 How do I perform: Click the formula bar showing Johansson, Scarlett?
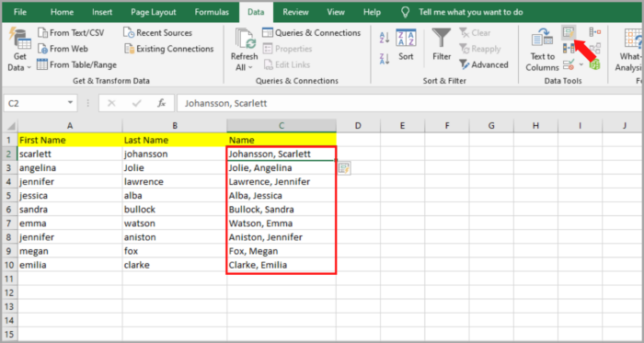pyautogui.click(x=410, y=103)
